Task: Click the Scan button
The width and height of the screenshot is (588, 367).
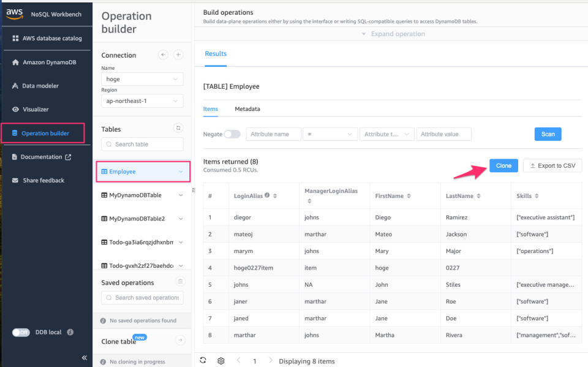Action: [x=548, y=134]
